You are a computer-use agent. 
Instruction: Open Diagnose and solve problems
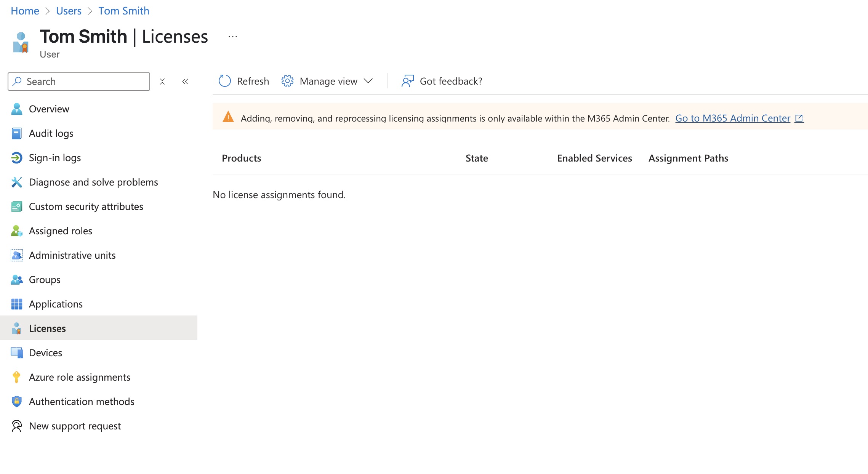click(x=93, y=182)
